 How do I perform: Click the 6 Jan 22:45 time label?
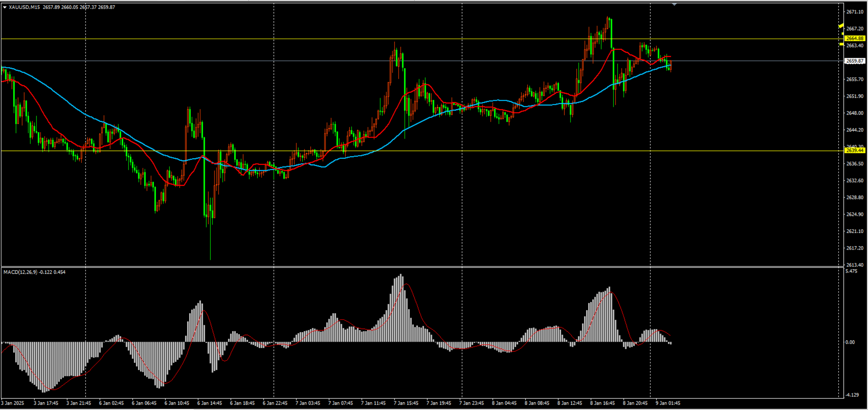pos(275,403)
